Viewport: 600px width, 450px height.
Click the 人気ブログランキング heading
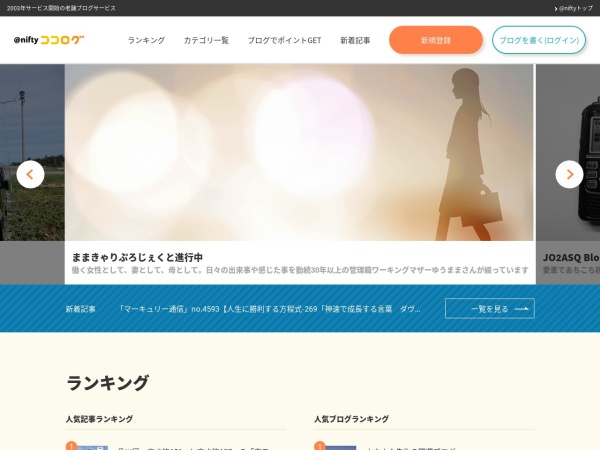351,419
